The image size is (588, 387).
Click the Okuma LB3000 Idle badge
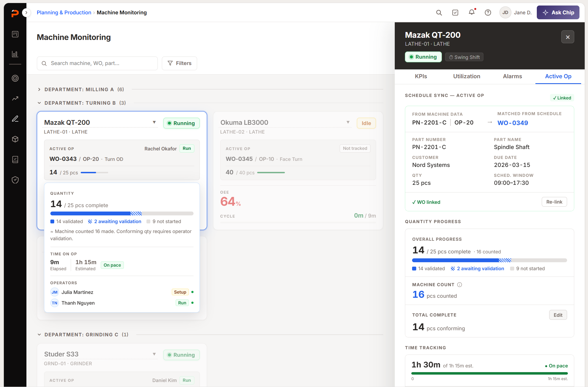[x=366, y=123]
